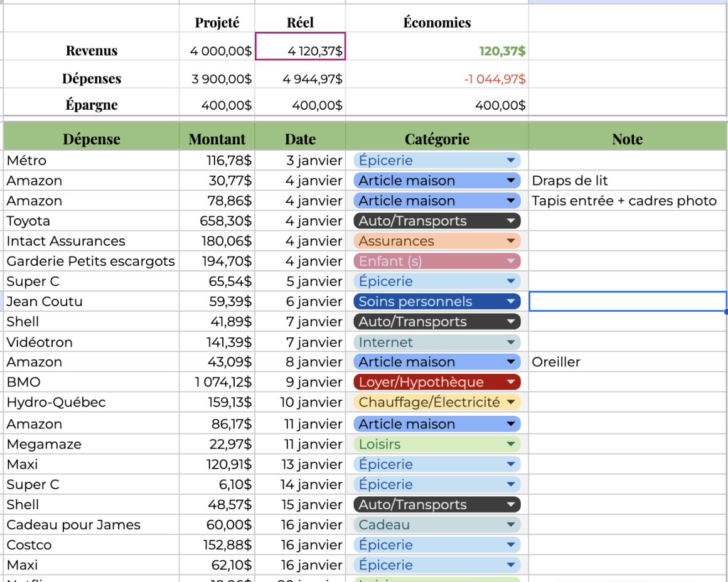Select the Montant header cell
This screenshot has width=728, height=582.
coord(217,139)
